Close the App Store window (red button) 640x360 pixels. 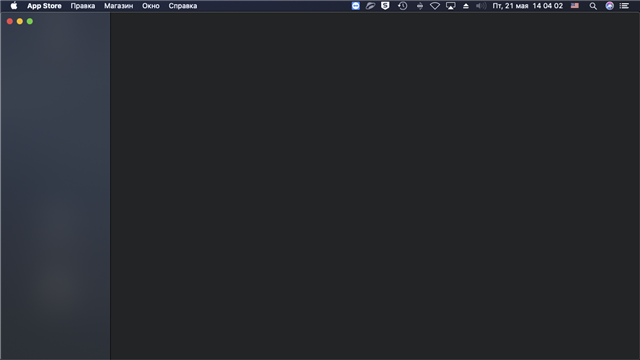click(10, 21)
